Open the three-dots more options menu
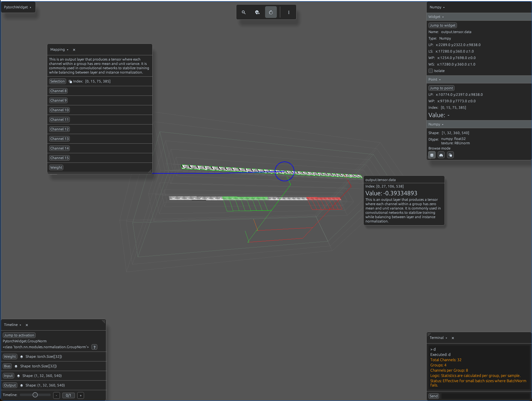The width and height of the screenshot is (532, 401). pos(289,12)
